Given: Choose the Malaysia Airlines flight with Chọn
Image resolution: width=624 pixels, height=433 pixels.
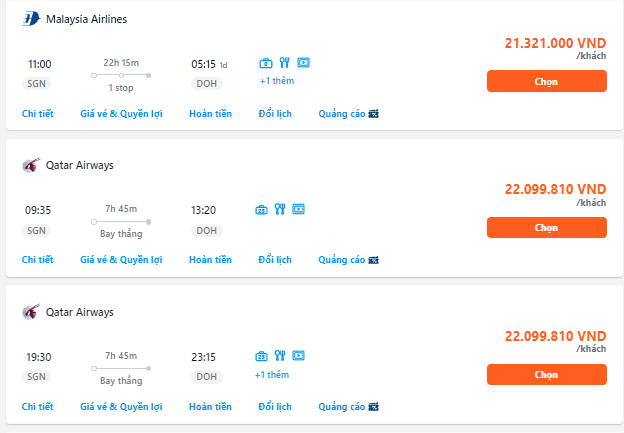Looking at the screenshot, I should [547, 81].
